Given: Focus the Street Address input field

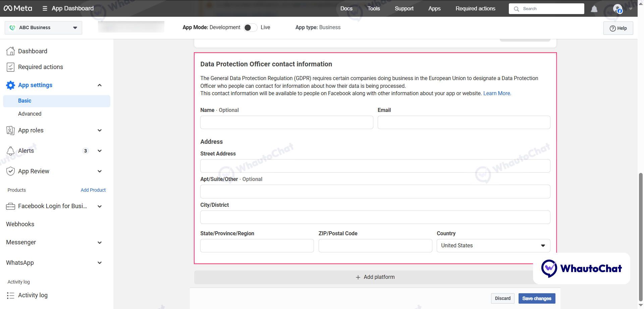Looking at the screenshot, I should pyautogui.click(x=375, y=166).
